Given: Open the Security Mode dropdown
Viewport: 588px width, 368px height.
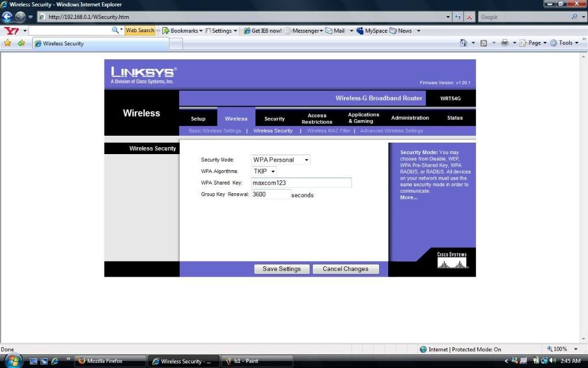Looking at the screenshot, I should pos(280,160).
